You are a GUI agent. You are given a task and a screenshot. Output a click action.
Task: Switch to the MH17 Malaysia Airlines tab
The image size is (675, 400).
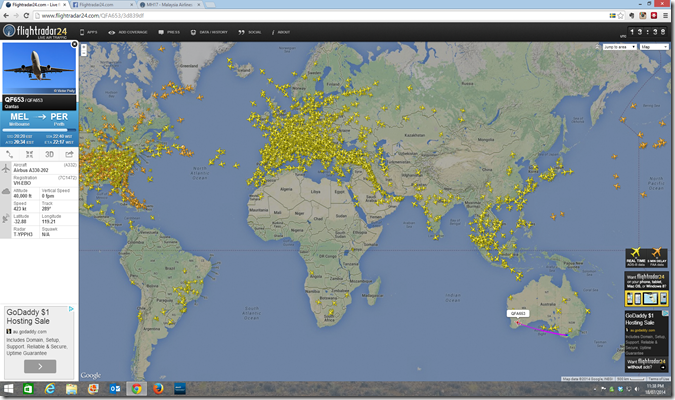170,5
